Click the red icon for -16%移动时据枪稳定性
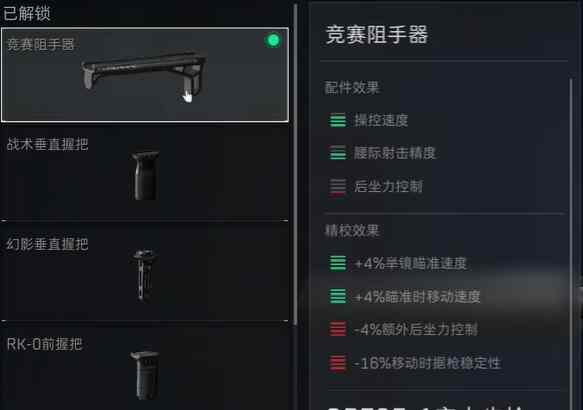Screen dimensions: 583x410 click(x=338, y=363)
